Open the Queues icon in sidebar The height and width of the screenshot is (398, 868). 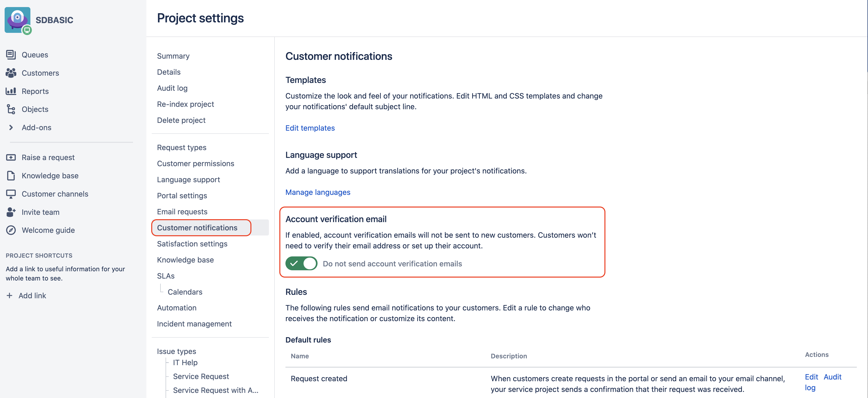[x=11, y=55]
